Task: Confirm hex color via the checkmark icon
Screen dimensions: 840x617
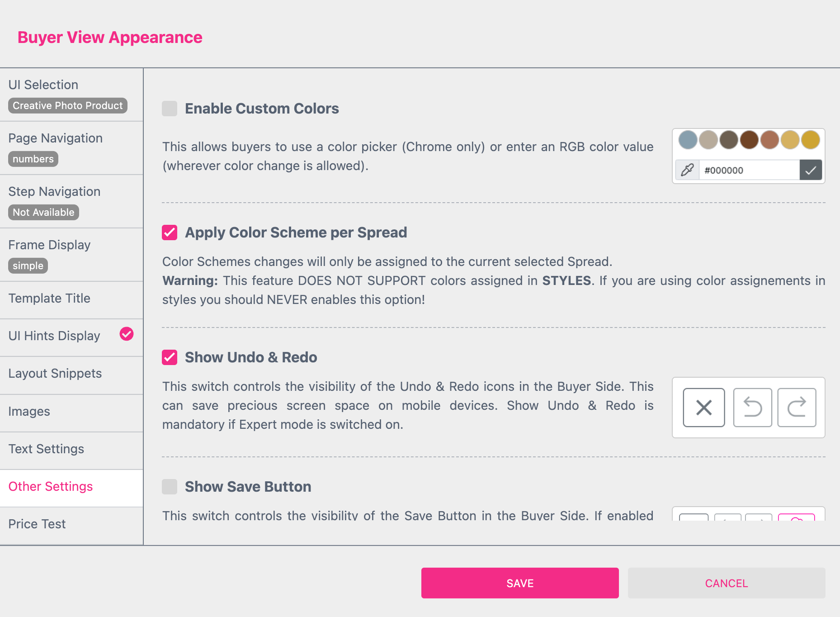Action: click(x=811, y=170)
